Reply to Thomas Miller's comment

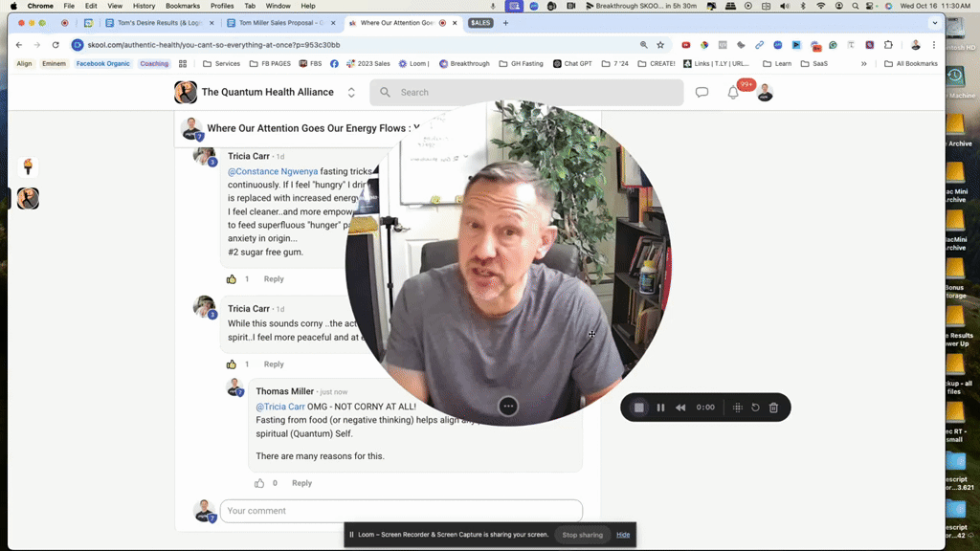(301, 483)
